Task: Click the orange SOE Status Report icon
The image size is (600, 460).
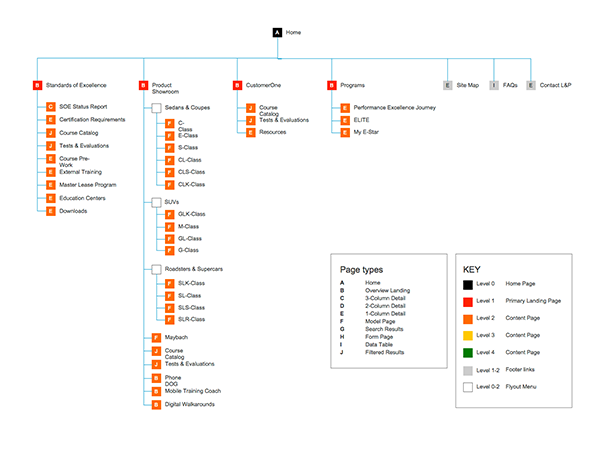Action: tap(50, 106)
